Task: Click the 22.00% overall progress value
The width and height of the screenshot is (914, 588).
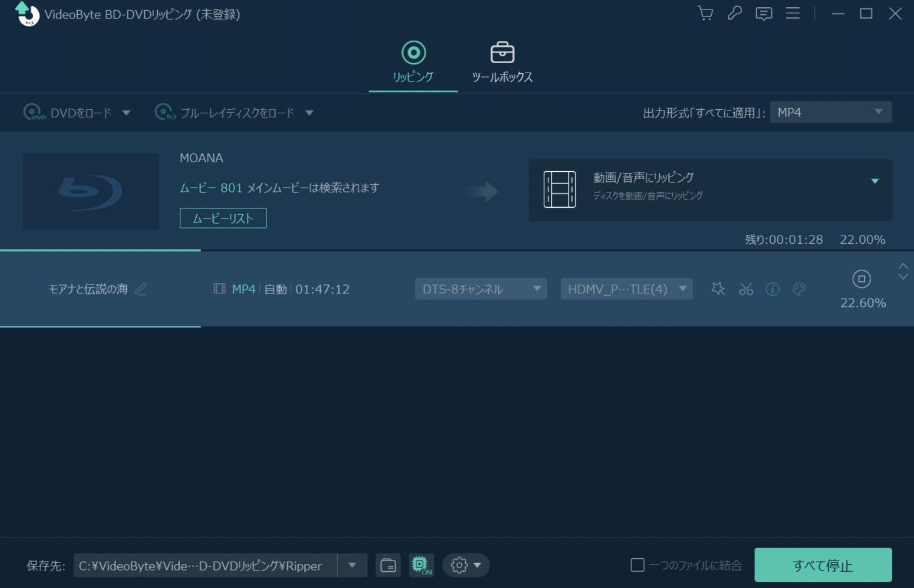Action: [x=862, y=239]
